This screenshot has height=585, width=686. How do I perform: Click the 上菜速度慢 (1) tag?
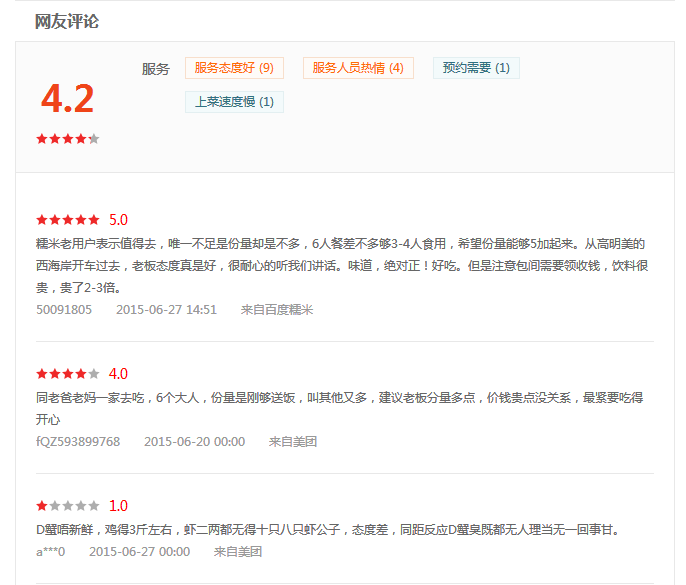[x=234, y=102]
